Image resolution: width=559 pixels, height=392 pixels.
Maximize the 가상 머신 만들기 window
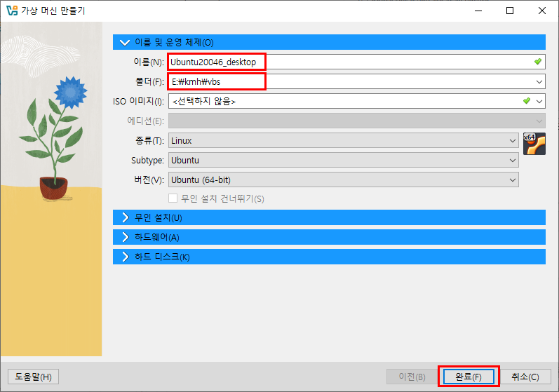[x=510, y=11]
